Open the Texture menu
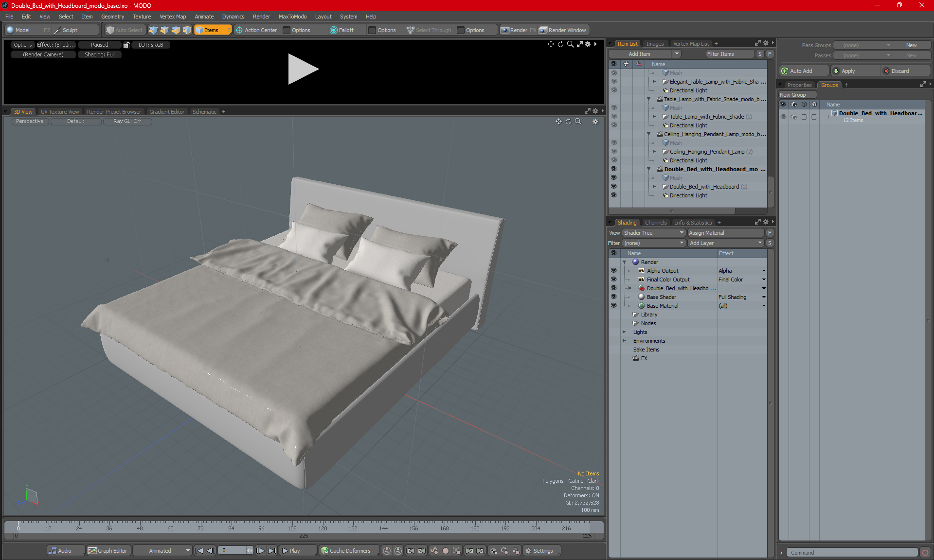The width and height of the screenshot is (934, 560). tap(142, 17)
